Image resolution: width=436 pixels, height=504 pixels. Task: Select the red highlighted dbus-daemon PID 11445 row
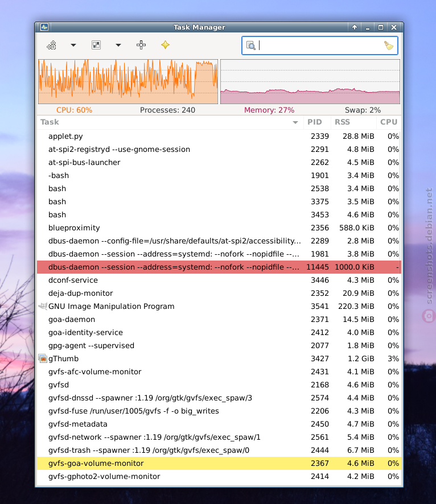(x=219, y=267)
